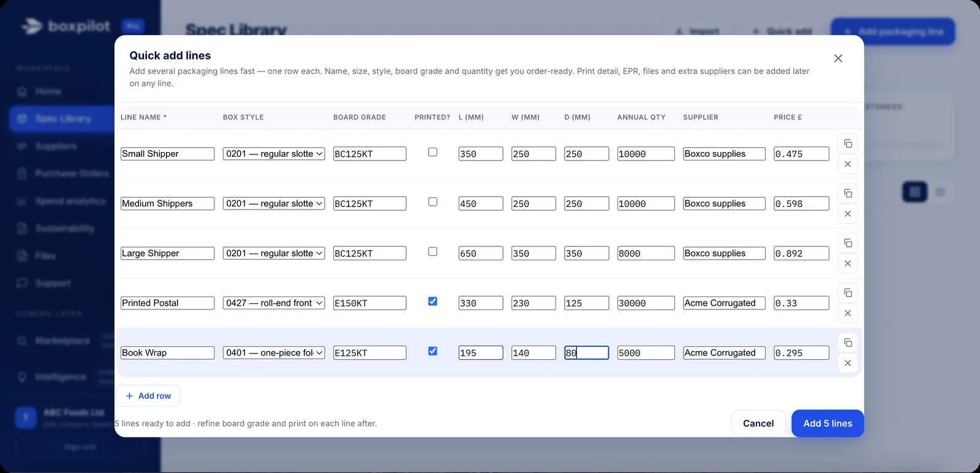Remove the Large Shipper row
980x473 pixels.
848,263
